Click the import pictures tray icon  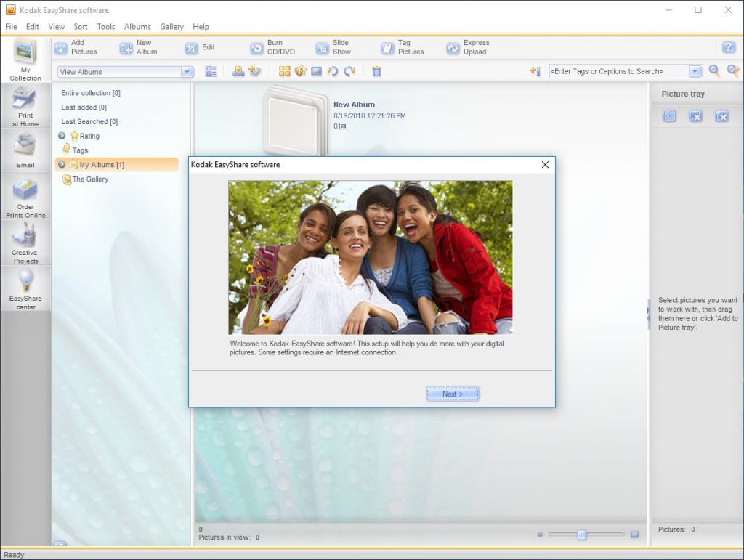click(x=238, y=71)
